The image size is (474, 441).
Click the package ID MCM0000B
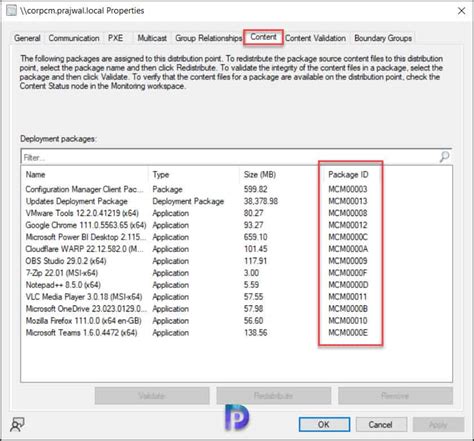348,309
